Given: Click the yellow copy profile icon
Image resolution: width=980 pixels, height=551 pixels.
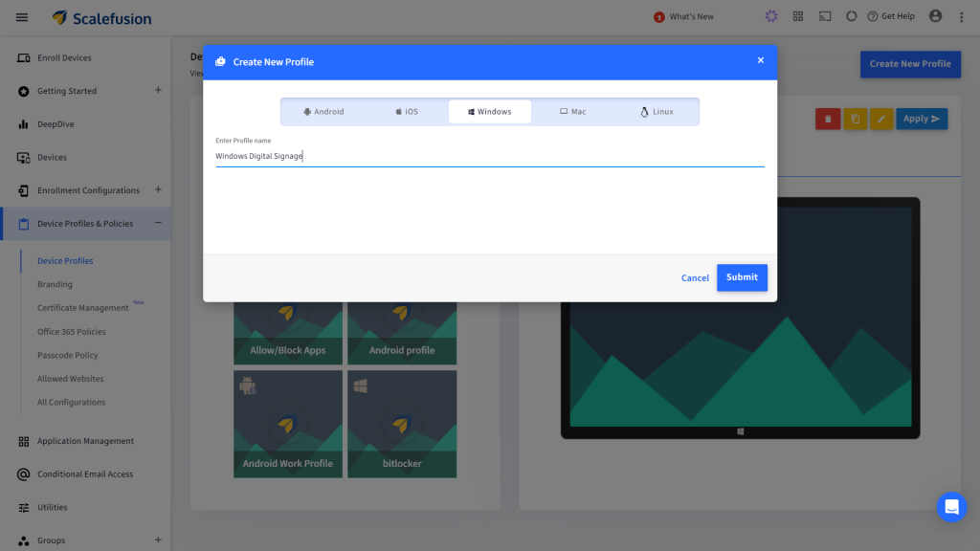Looking at the screenshot, I should coord(855,119).
